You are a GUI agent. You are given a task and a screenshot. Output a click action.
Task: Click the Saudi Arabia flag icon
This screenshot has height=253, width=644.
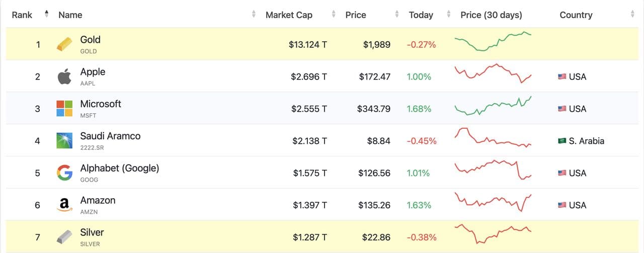[562, 141]
